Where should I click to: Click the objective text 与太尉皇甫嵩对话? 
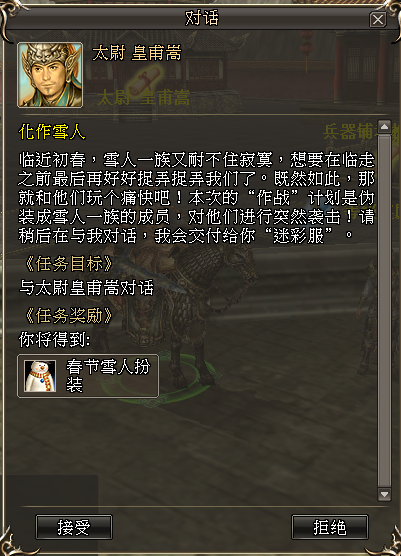point(87,288)
